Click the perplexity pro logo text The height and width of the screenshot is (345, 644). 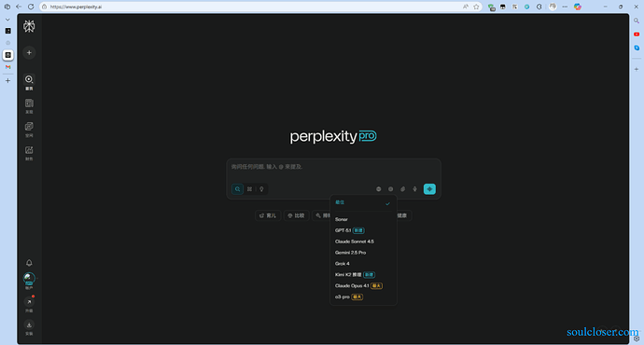pos(333,136)
